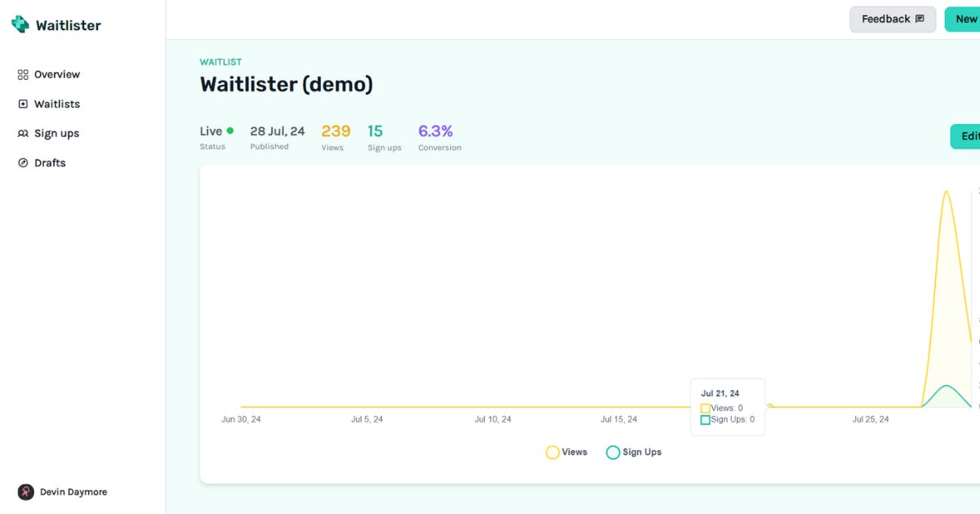Click the Jul 5, 24 axis label
Screen dimensions: 980x514
[367, 419]
